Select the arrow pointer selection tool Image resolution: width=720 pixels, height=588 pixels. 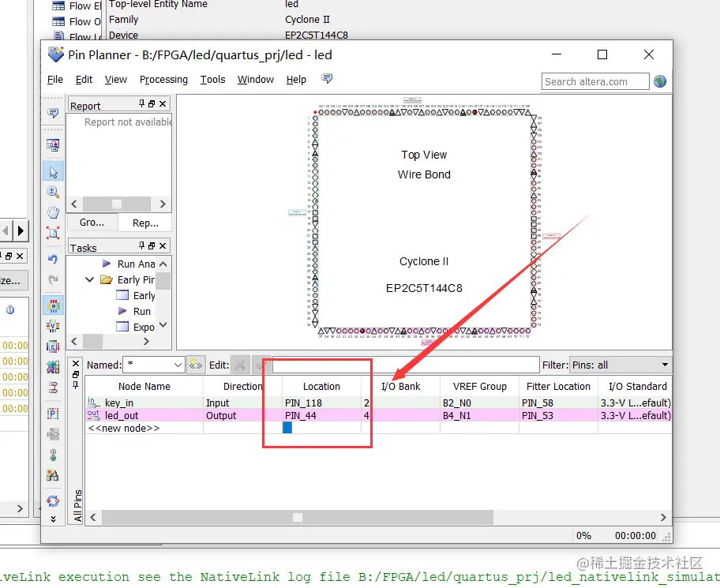tap(53, 172)
